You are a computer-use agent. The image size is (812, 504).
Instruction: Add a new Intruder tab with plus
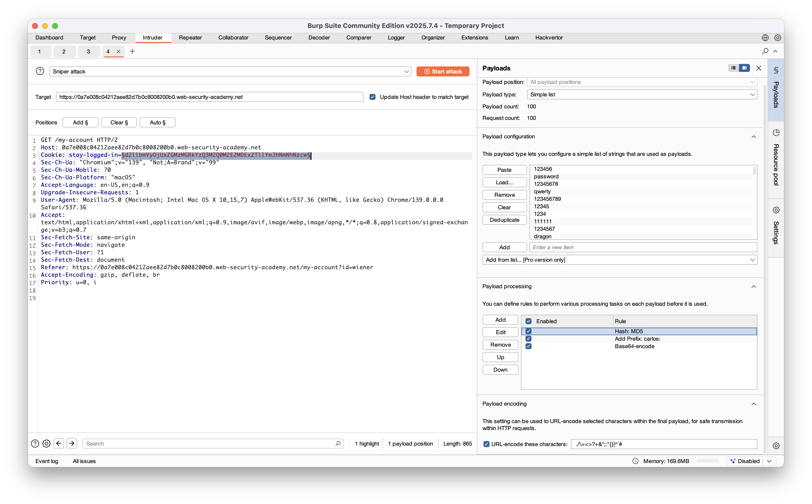pos(132,51)
